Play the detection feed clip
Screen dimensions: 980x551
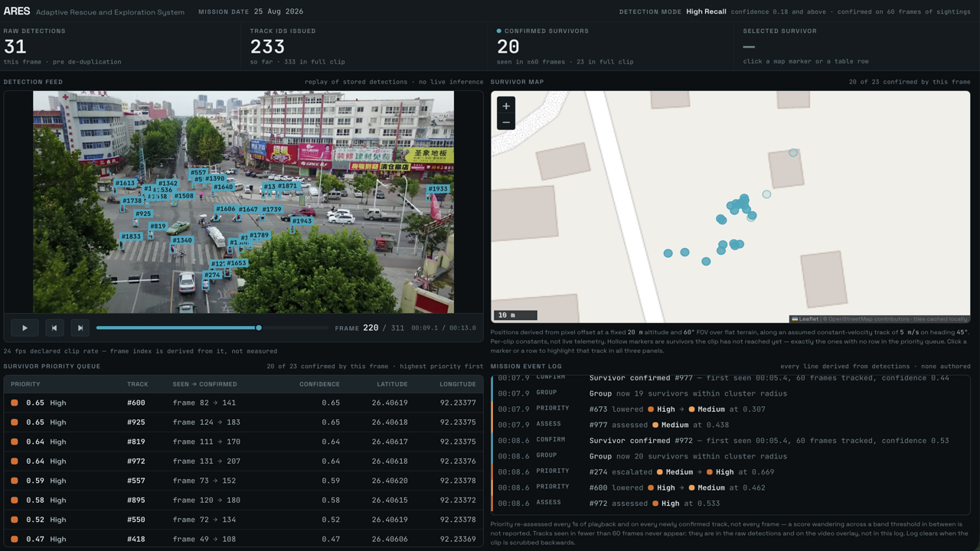click(24, 328)
